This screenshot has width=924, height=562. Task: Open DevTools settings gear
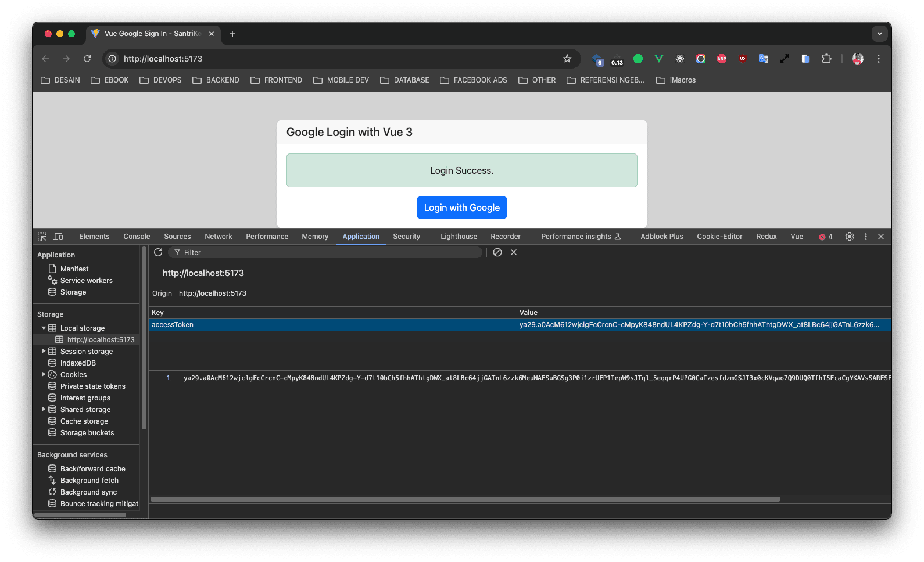[x=850, y=237]
